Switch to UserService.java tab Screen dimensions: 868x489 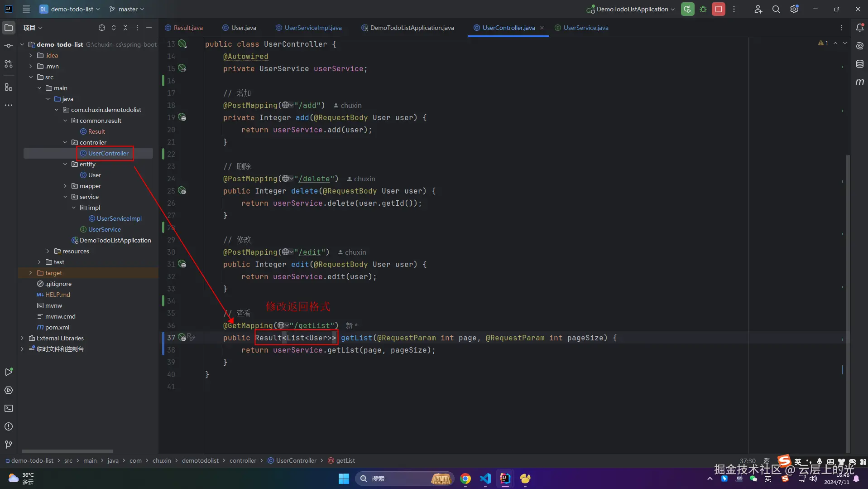coord(582,28)
